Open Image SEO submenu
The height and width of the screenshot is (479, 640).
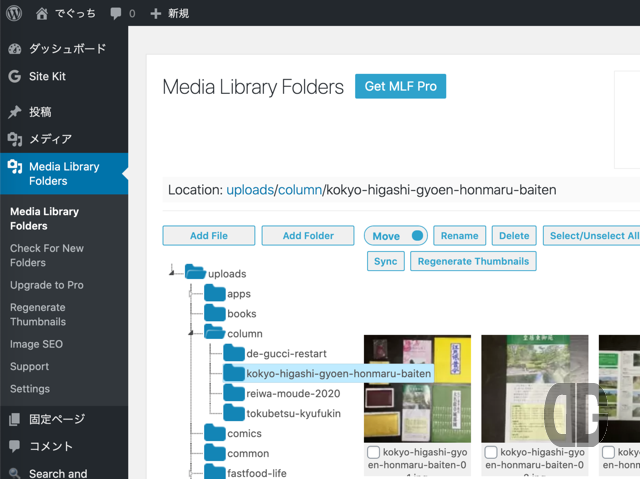point(36,344)
